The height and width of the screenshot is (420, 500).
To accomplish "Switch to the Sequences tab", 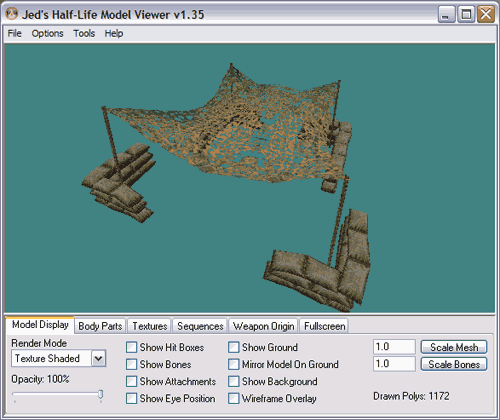I will 200,326.
